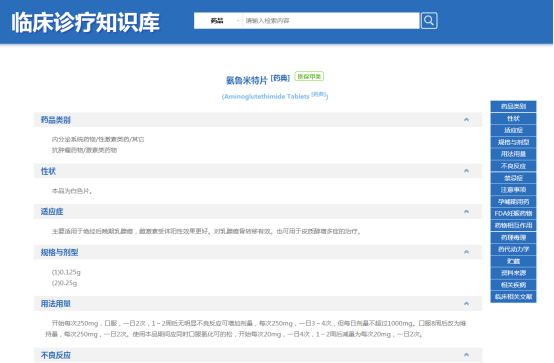Screen dimensions: 554x363
Task: Click the [药典] tag beside drug title
Action: (x=280, y=78)
